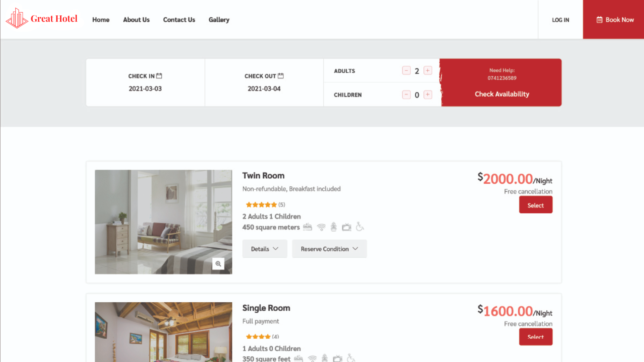Expand the Reserve Condition dropdown

click(329, 249)
